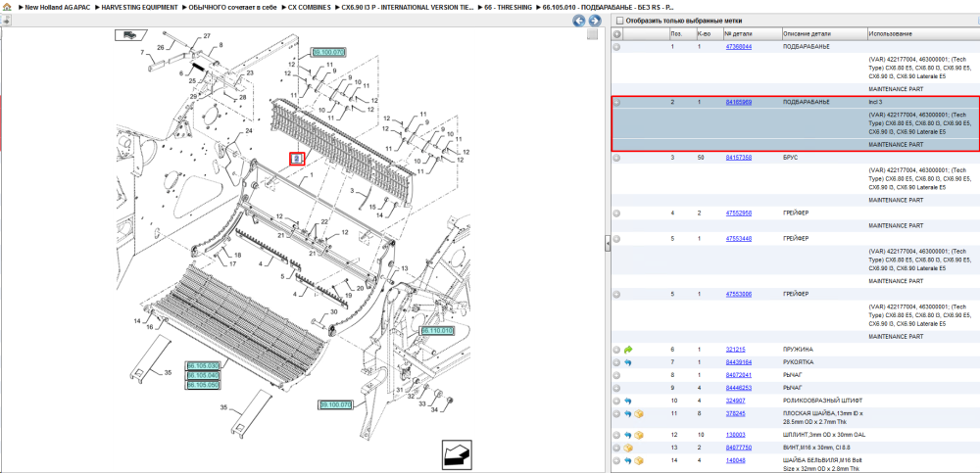
Task: Click package icon on ШПЛИНТ row
Action: [x=639, y=435]
